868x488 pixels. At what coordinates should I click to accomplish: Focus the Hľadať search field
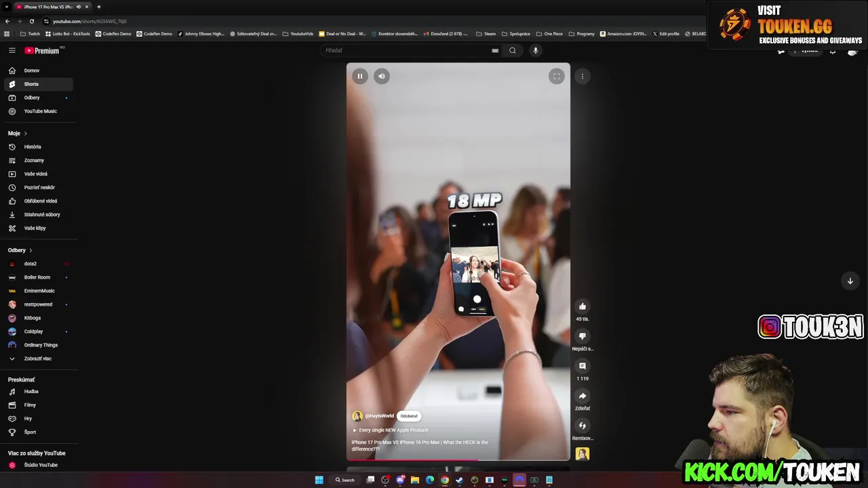click(x=407, y=50)
